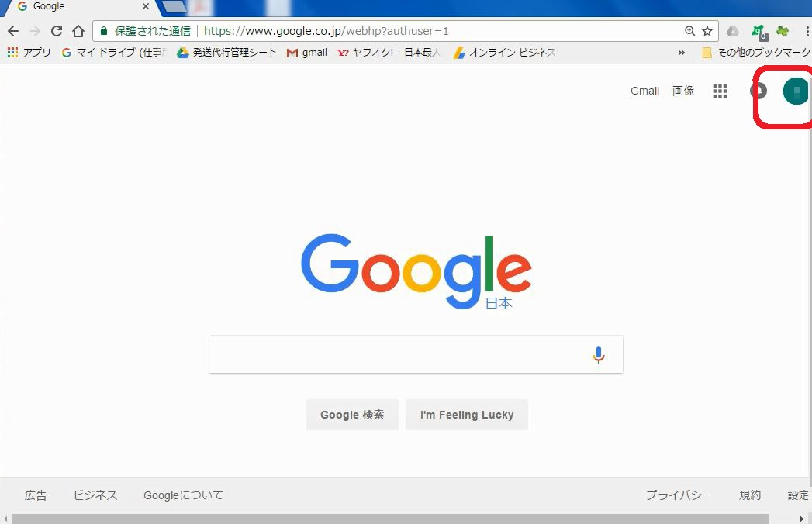Go back with the browser back arrow
The image size is (812, 524).
click(13, 31)
